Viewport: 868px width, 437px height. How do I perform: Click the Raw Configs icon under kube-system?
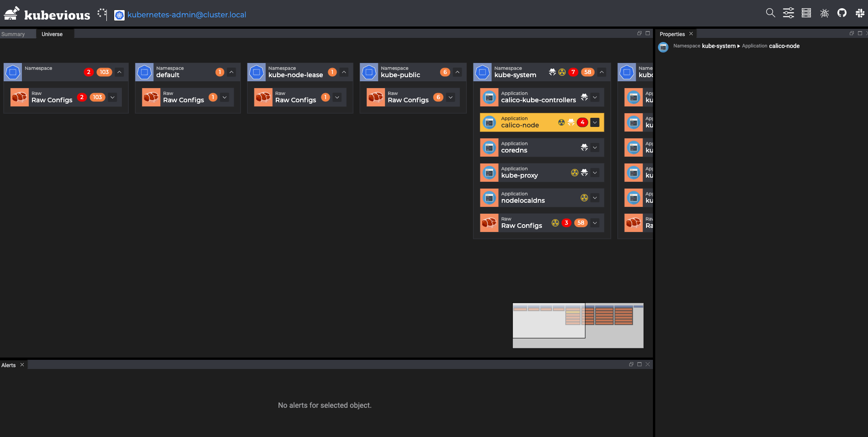tap(489, 223)
